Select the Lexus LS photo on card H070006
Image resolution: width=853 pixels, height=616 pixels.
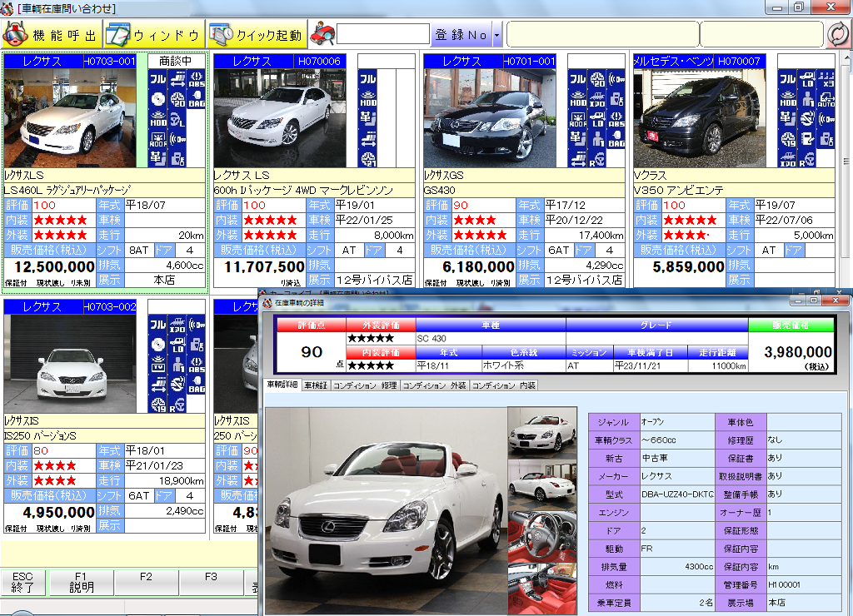tap(280, 118)
